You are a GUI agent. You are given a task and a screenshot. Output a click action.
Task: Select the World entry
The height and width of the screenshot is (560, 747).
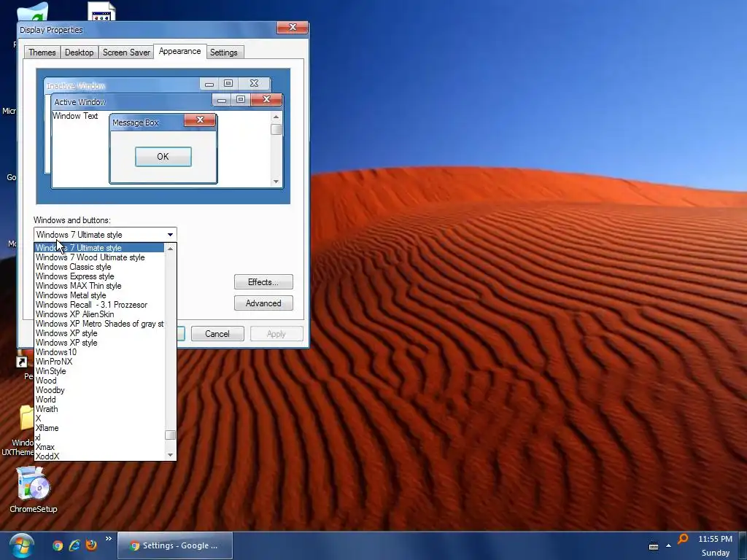[99, 400]
